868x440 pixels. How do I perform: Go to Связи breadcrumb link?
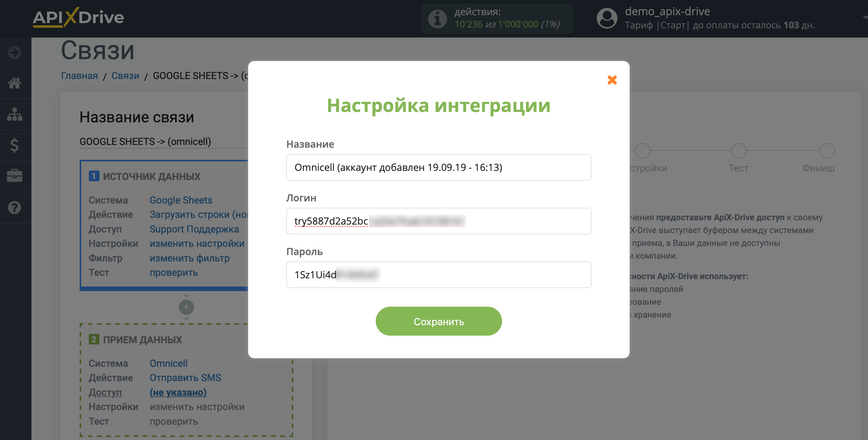pos(125,76)
